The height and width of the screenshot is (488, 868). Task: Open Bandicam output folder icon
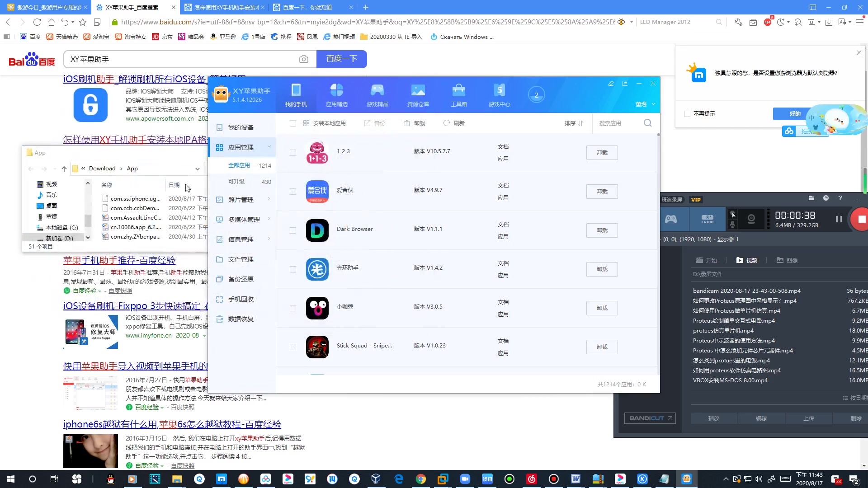[x=811, y=198]
